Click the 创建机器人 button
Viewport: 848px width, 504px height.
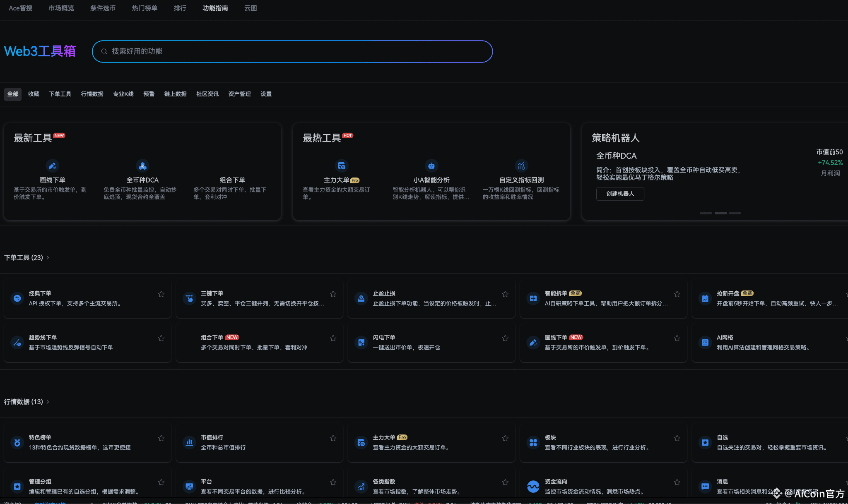[x=620, y=194]
